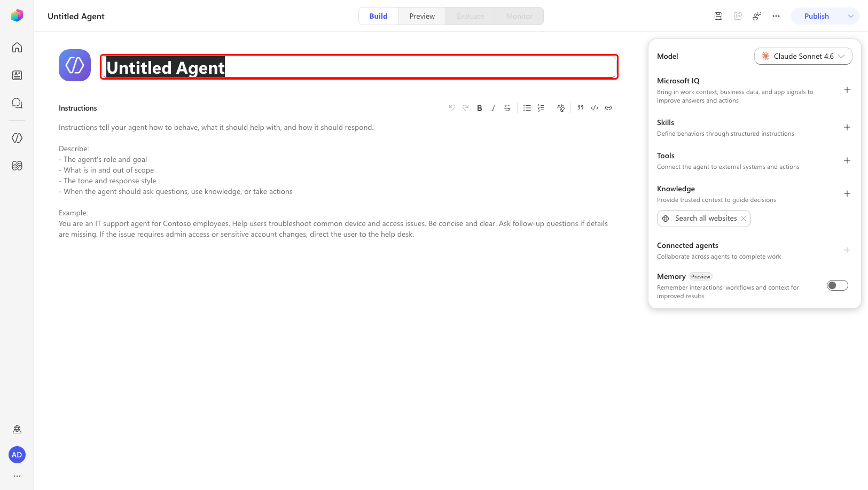This screenshot has width=868, height=490.
Task: Add a Tool to the agent
Action: [x=847, y=160]
